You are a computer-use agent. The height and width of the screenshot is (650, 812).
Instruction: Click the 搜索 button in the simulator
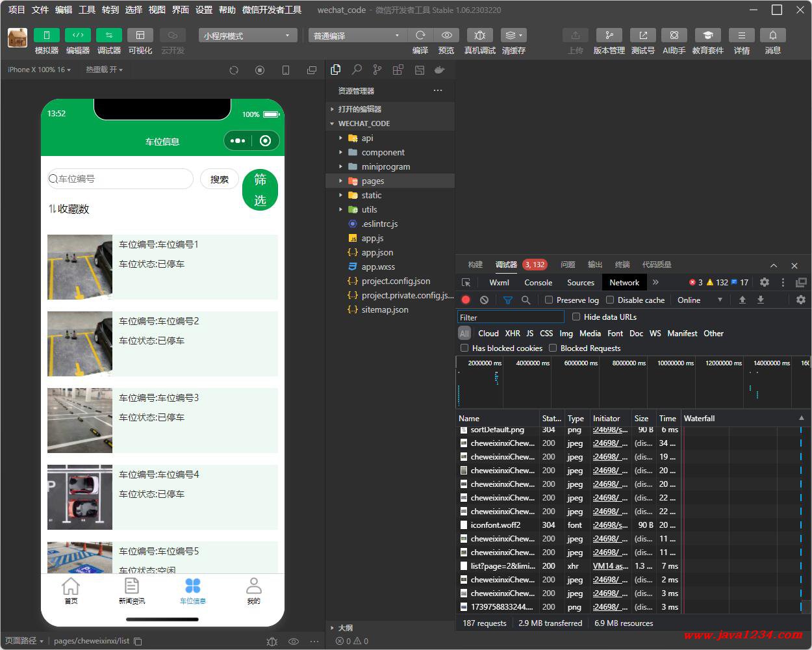pos(220,179)
